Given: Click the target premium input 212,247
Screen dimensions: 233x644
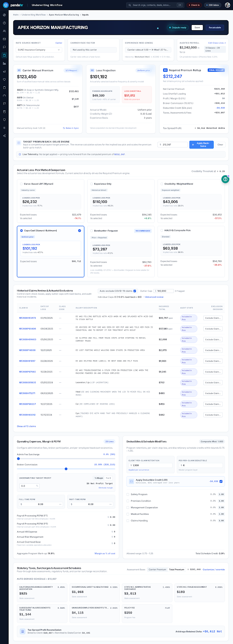Looking at the screenshot, I should 173,144.
